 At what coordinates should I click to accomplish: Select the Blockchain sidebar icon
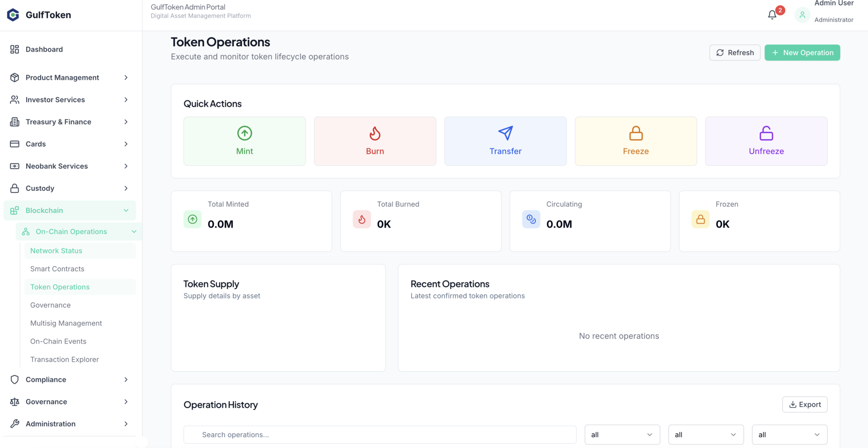click(x=15, y=210)
